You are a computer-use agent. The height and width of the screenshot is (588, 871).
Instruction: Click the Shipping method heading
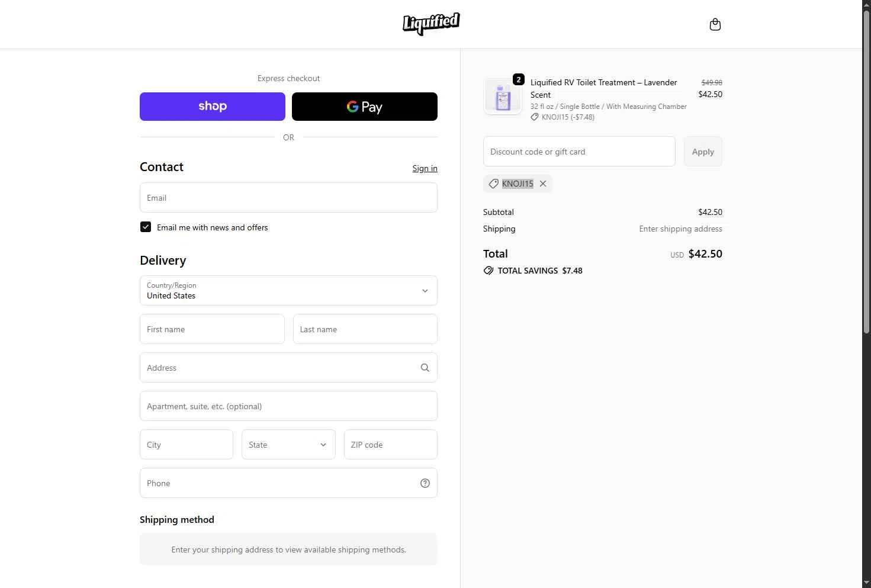tap(177, 519)
